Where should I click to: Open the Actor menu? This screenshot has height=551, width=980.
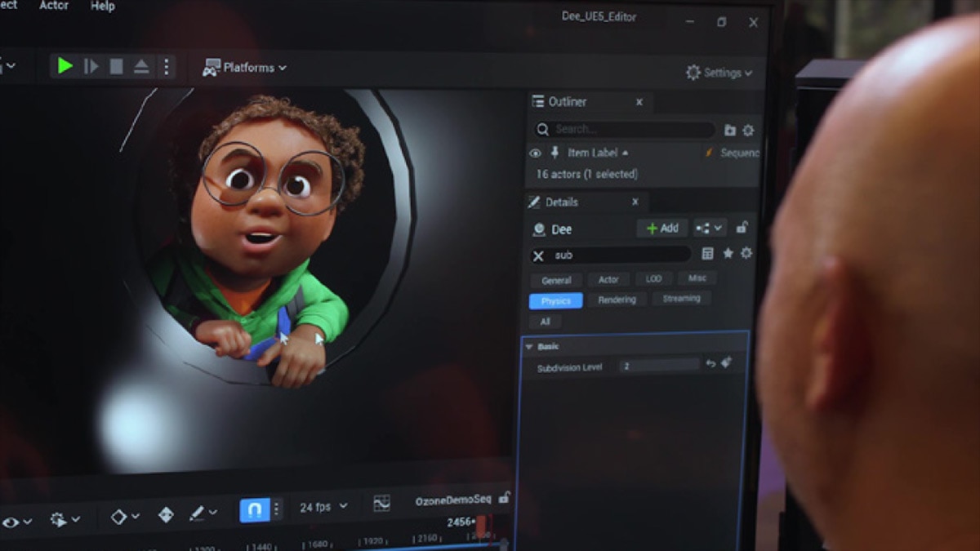click(54, 5)
